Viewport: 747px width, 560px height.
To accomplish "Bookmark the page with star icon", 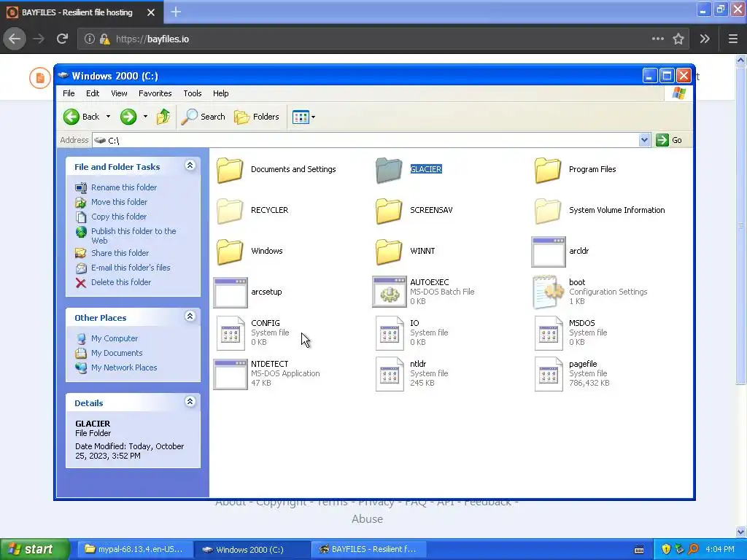I will (x=678, y=39).
